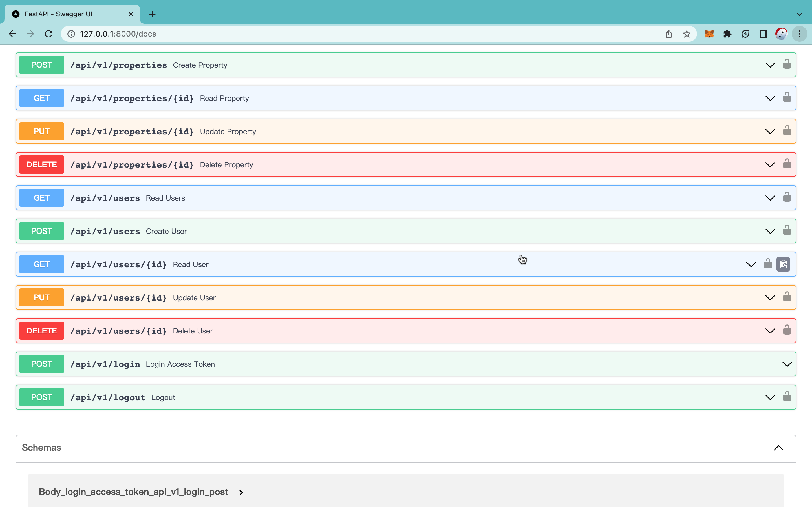Click authorization lock on DELETE Delete User

click(787, 330)
